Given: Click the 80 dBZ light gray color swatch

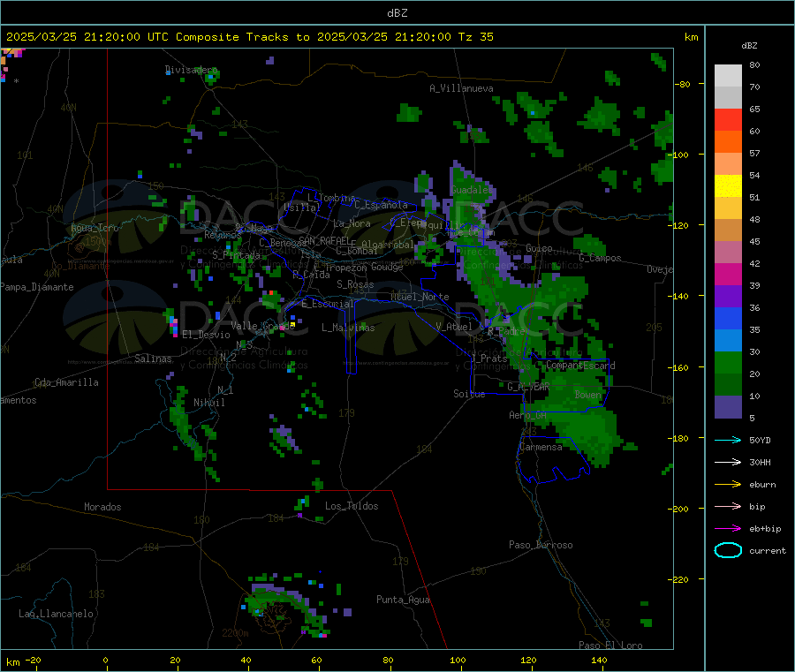Looking at the screenshot, I should pyautogui.click(x=728, y=76).
